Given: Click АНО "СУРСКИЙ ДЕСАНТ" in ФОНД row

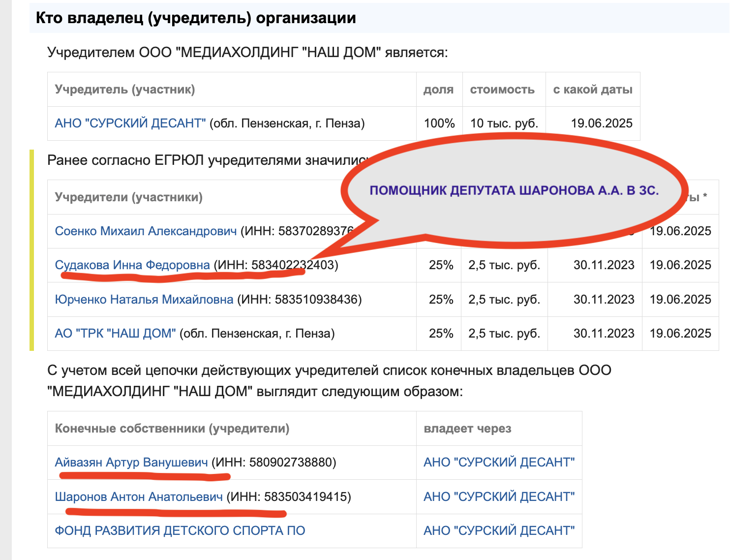Looking at the screenshot, I should coord(499,530).
